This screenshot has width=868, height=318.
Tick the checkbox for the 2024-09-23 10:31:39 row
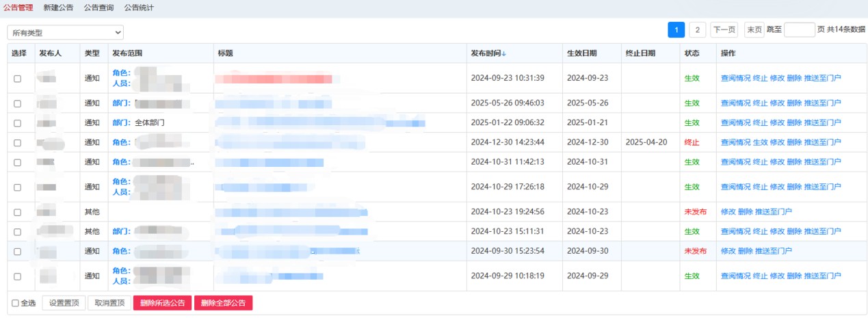18,79
